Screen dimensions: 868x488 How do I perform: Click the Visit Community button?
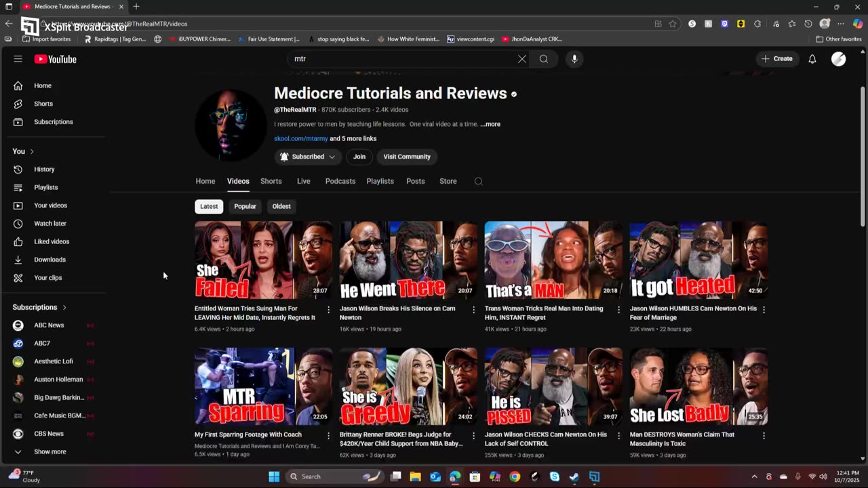tap(407, 157)
